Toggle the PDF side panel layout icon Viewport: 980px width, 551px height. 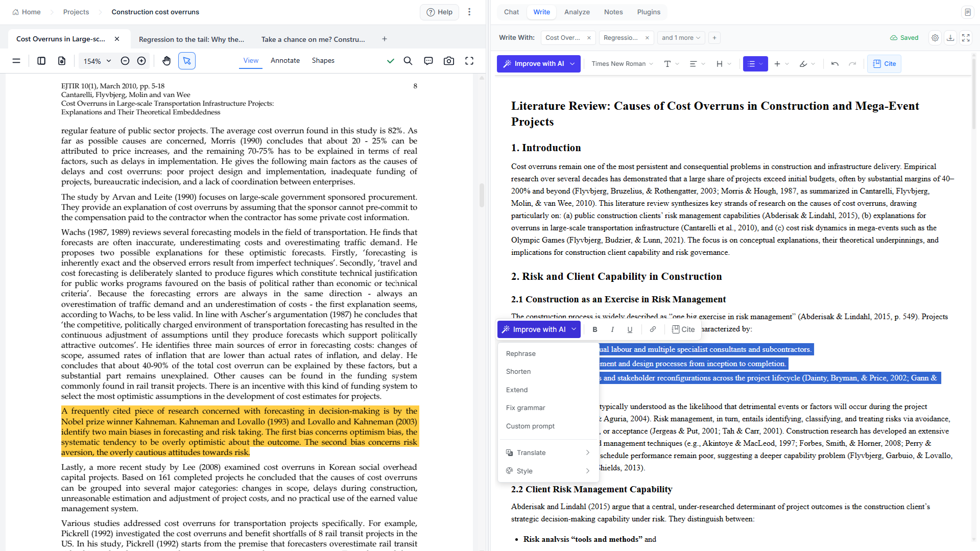click(x=41, y=61)
